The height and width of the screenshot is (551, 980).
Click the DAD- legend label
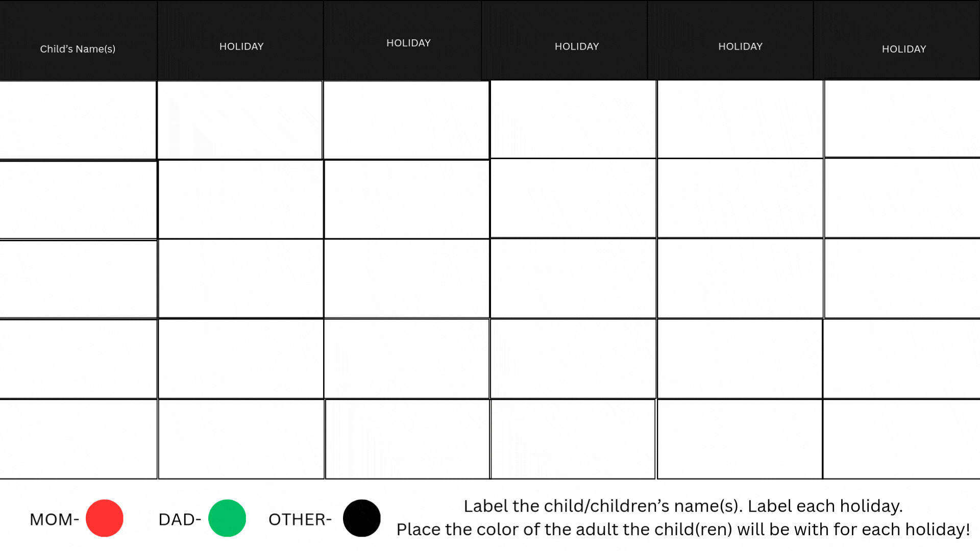pos(180,519)
